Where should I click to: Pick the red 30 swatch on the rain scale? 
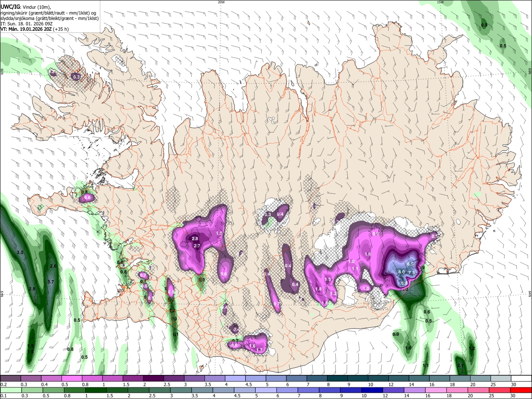[520, 390]
